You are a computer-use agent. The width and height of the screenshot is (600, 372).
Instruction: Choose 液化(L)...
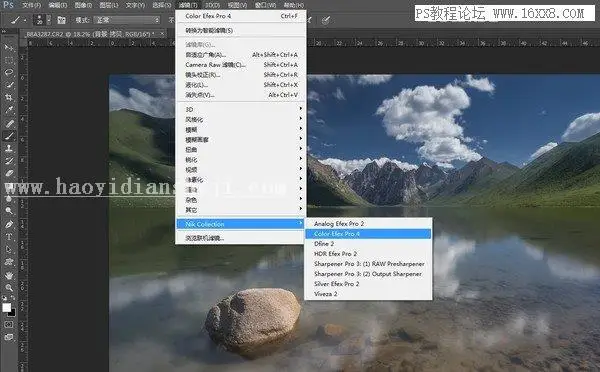pyautogui.click(x=240, y=85)
